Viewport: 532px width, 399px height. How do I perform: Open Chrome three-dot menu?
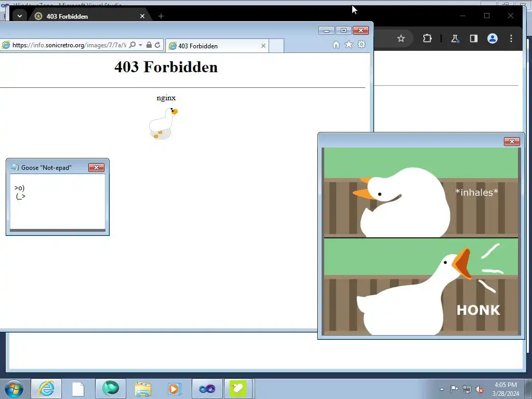[x=511, y=38]
